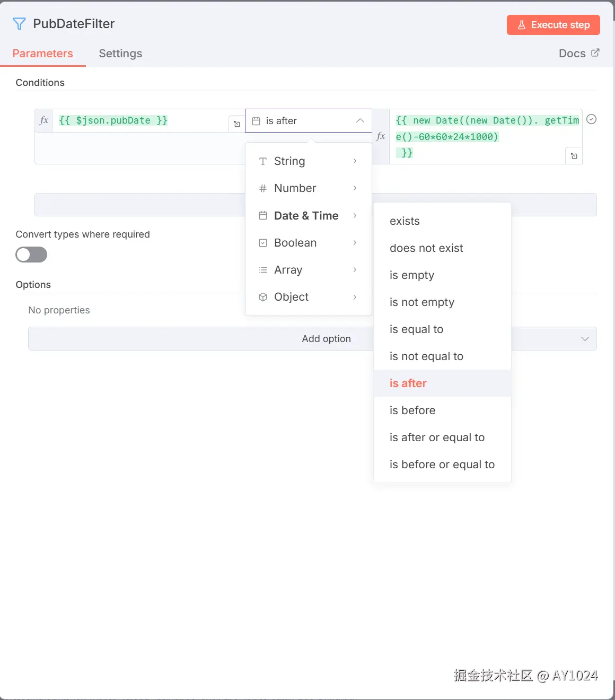615x700 pixels.
Task: Expand the String operator submenu
Action: point(308,161)
